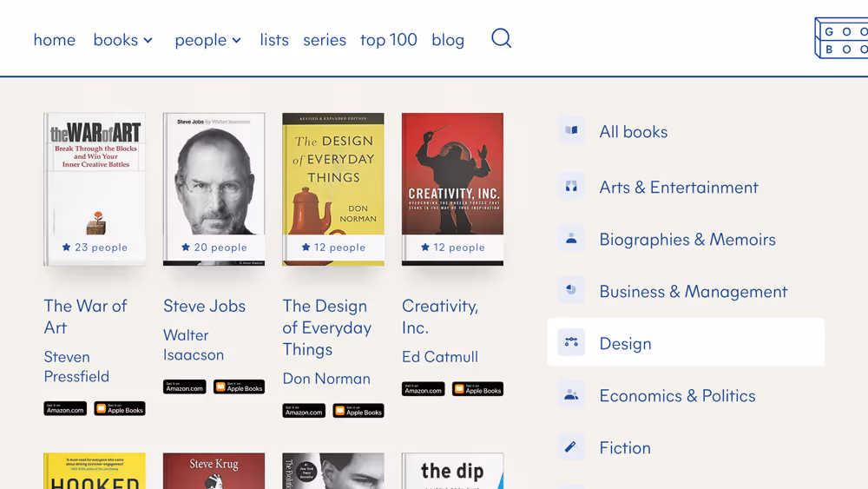Open Amazon.com badge under Steve Jobs
The image size is (868, 489).
pyautogui.click(x=184, y=387)
